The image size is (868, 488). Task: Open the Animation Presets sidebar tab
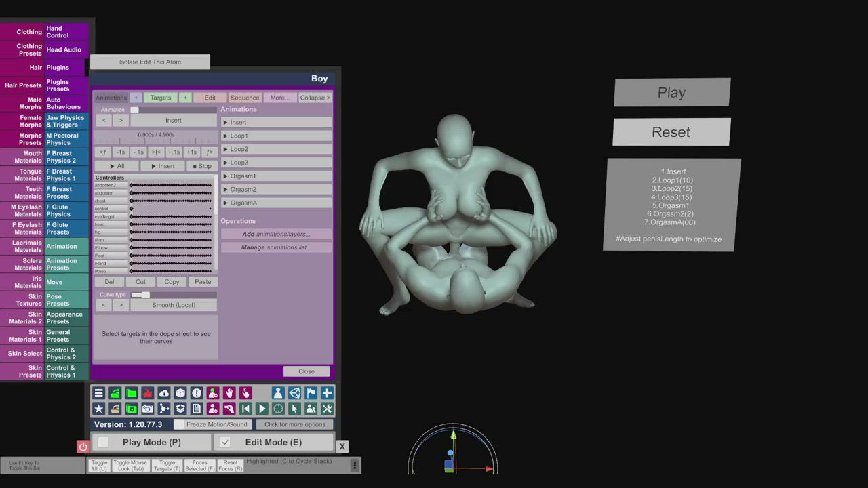[66, 264]
